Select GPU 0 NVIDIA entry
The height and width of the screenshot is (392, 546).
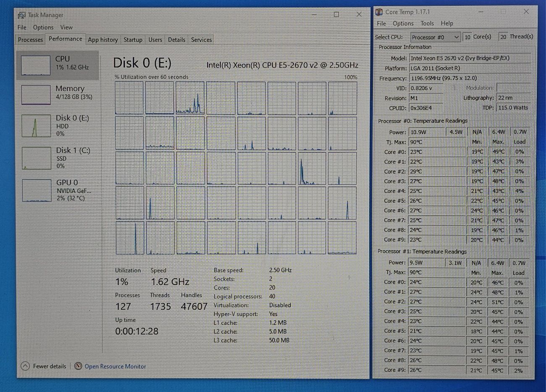(58, 190)
